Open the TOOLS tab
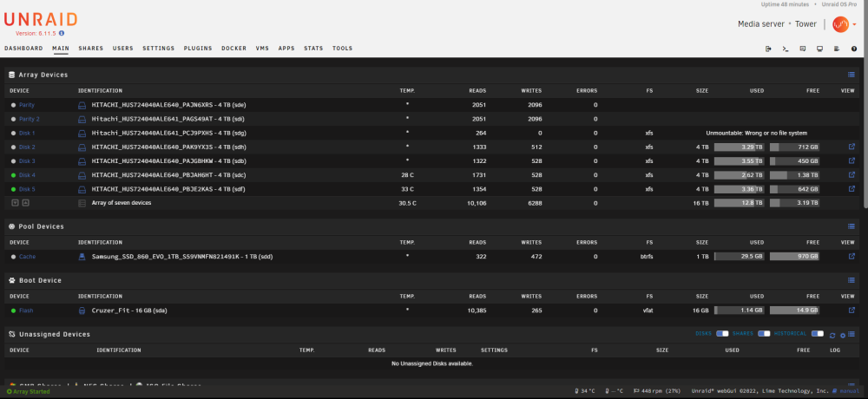Screen dimensions: 868x399 tap(343, 49)
